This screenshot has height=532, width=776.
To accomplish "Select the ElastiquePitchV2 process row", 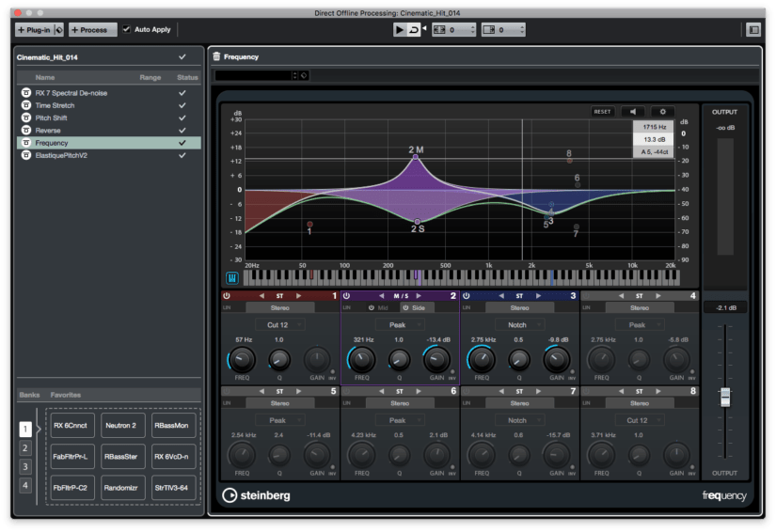I will click(x=109, y=155).
